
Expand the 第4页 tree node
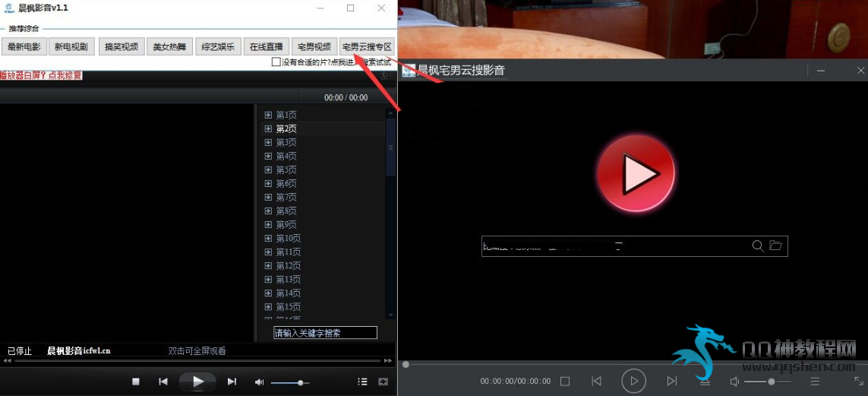pyautogui.click(x=269, y=156)
